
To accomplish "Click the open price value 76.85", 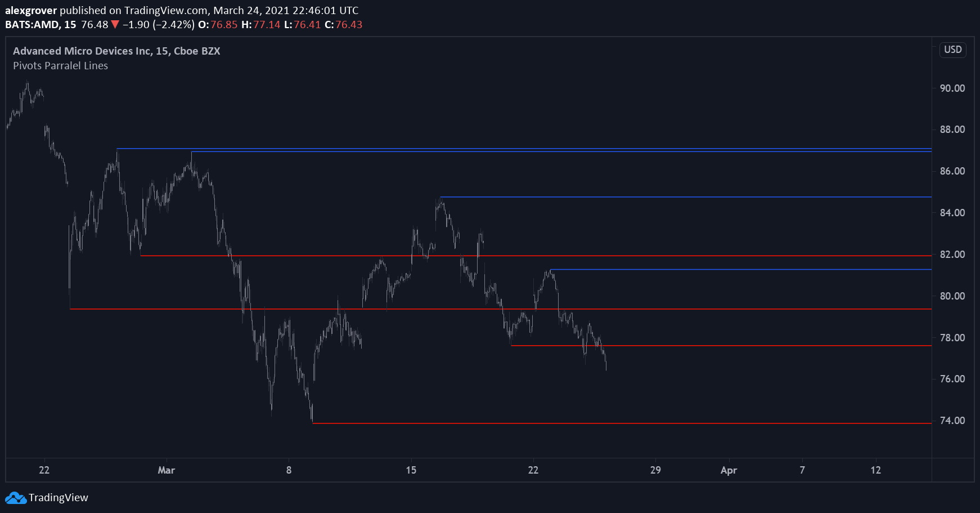I will click(224, 25).
